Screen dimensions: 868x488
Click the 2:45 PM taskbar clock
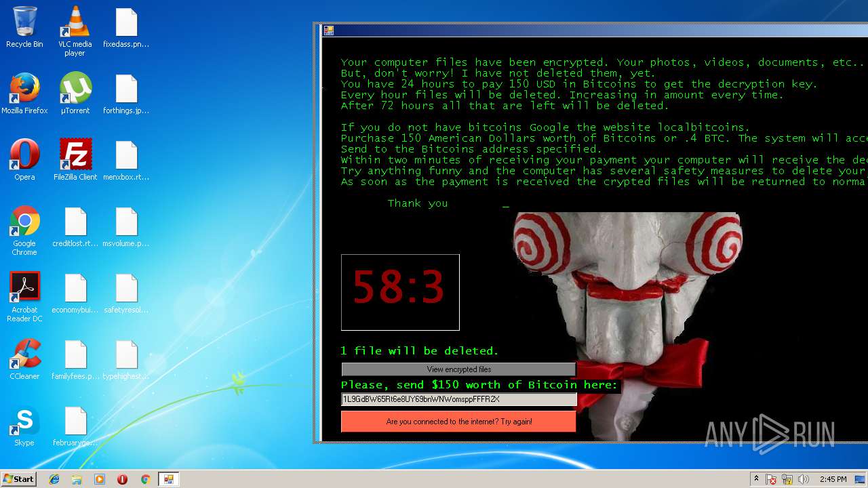(x=833, y=479)
